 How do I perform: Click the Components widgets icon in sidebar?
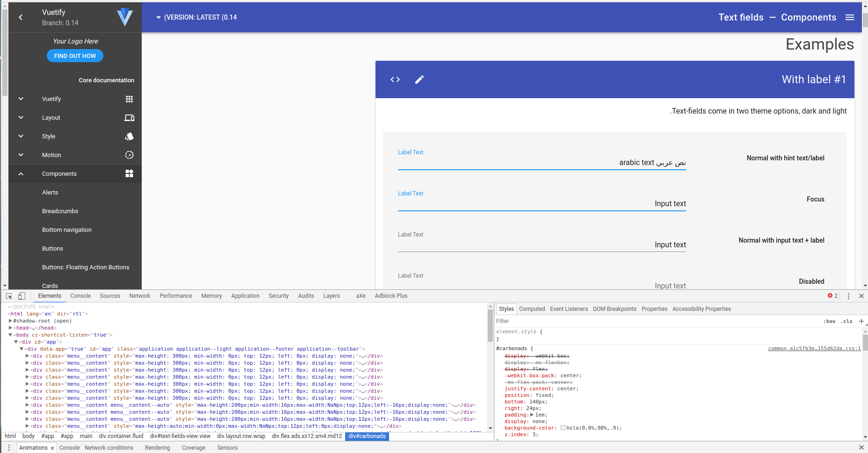click(129, 173)
